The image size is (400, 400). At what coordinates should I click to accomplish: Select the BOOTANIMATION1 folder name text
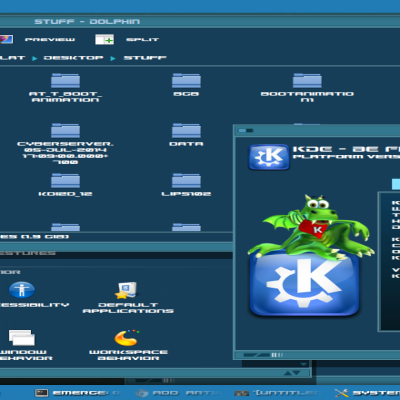pyautogui.click(x=307, y=97)
